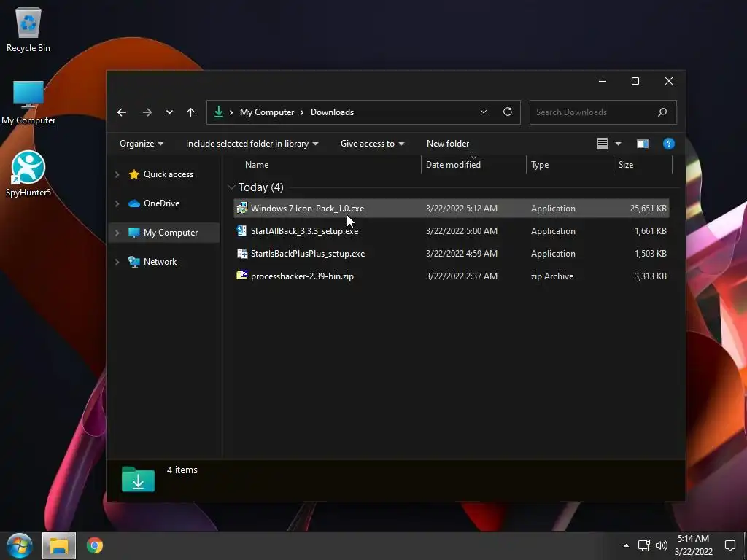747x560 pixels.
Task: Click My Computer in the address breadcrumb
Action: pos(267,112)
